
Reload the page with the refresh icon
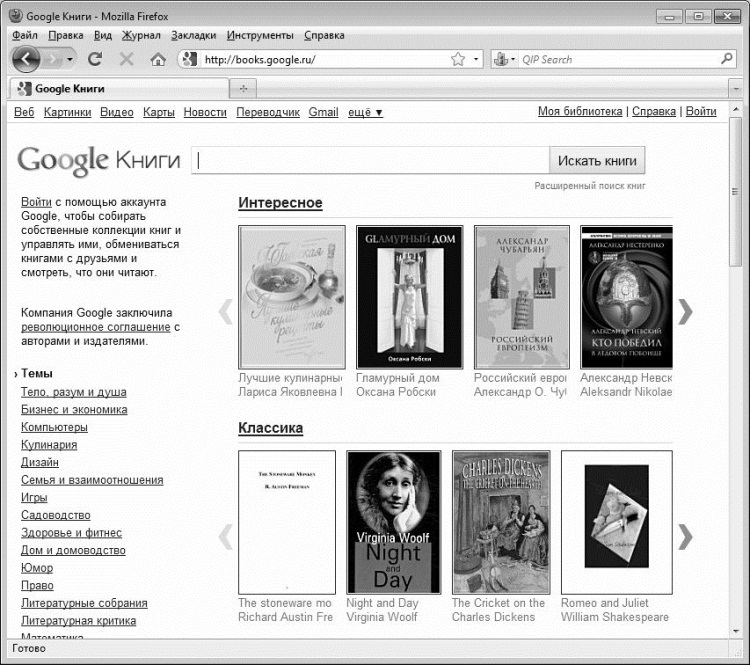point(96,59)
